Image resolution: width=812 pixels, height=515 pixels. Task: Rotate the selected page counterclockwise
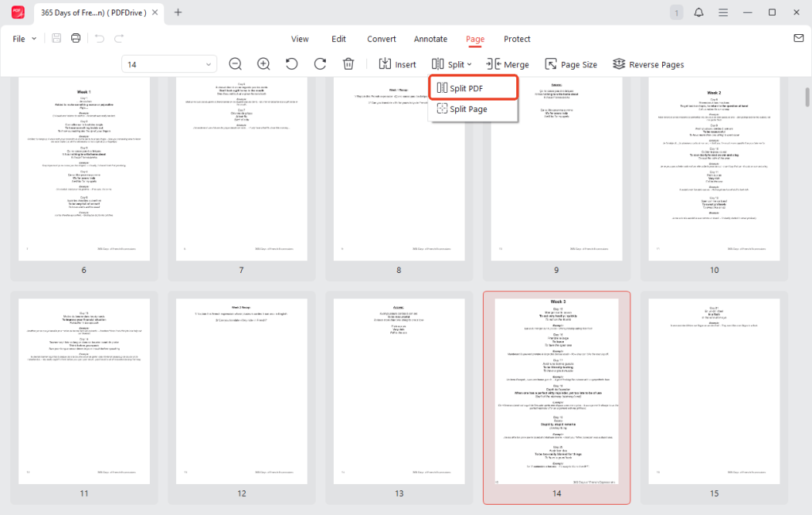(292, 63)
